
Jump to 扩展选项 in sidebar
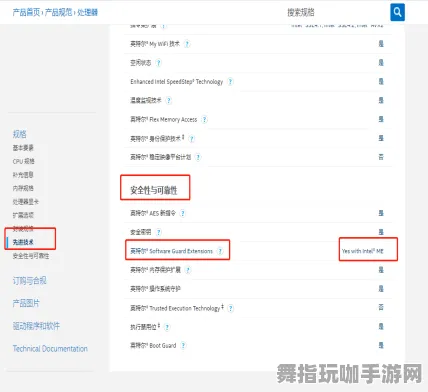(23, 215)
